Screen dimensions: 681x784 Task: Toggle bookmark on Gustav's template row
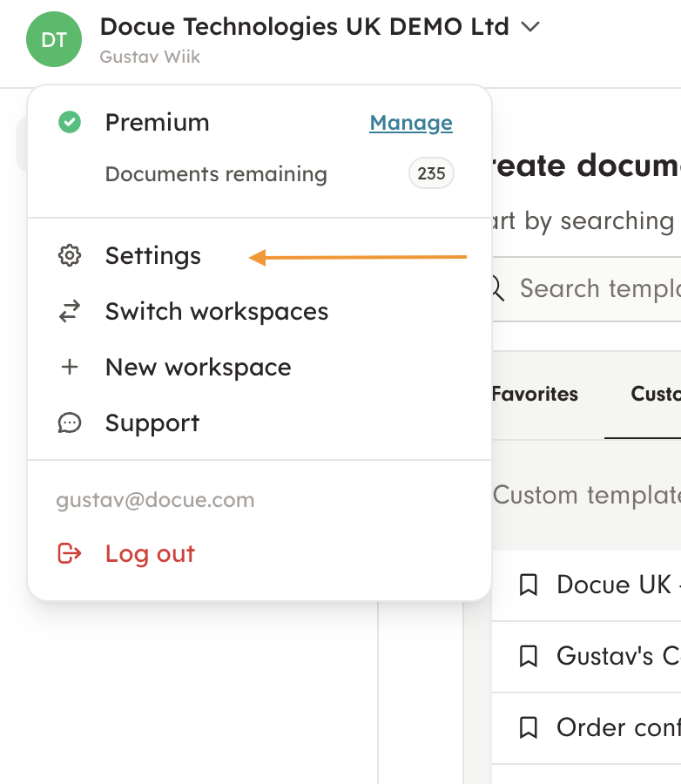528,656
